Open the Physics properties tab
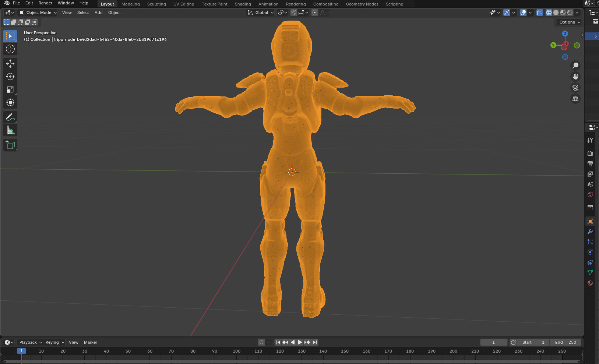 tap(590, 252)
